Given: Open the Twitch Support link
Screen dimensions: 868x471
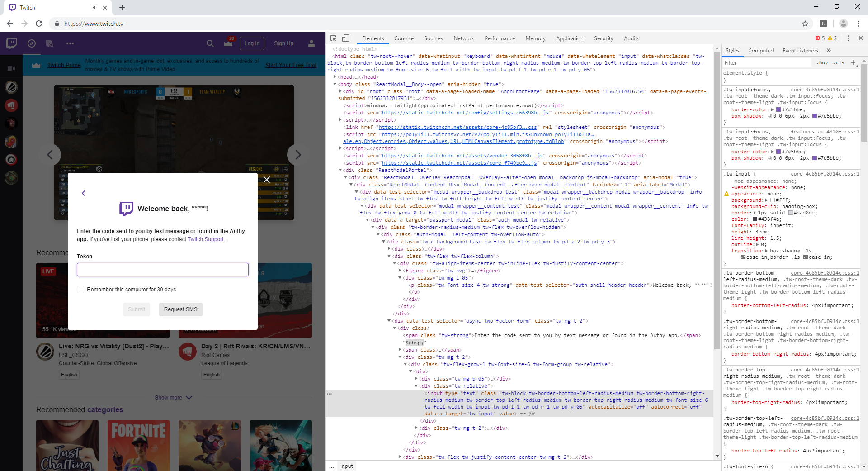Looking at the screenshot, I should (206, 239).
